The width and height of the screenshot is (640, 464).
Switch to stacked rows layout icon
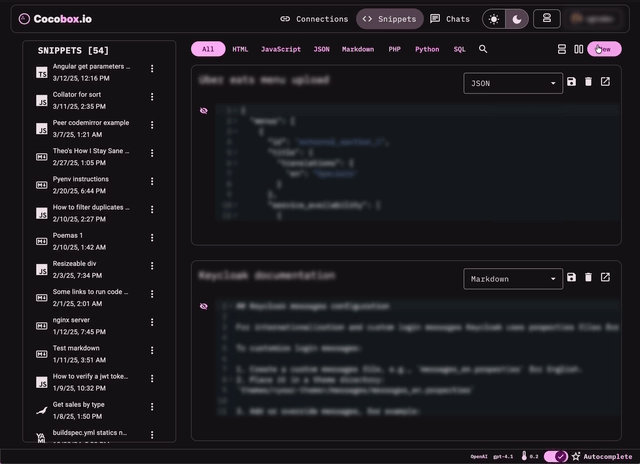tap(562, 49)
